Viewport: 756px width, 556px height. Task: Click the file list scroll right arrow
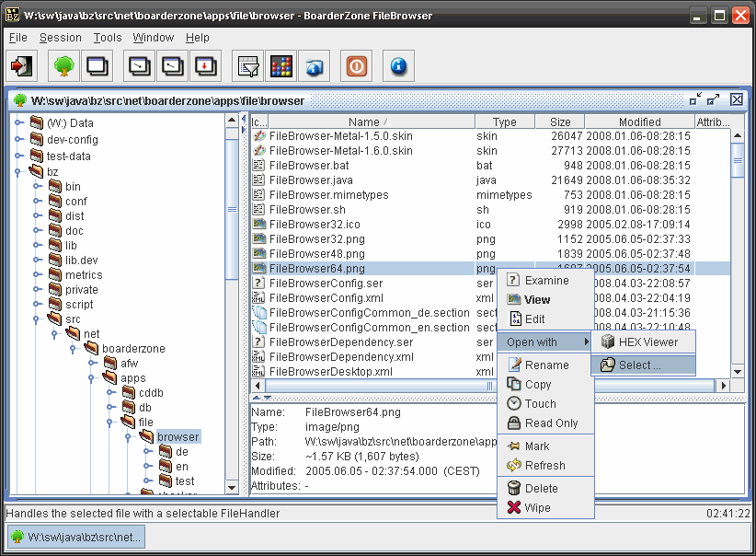(x=723, y=386)
